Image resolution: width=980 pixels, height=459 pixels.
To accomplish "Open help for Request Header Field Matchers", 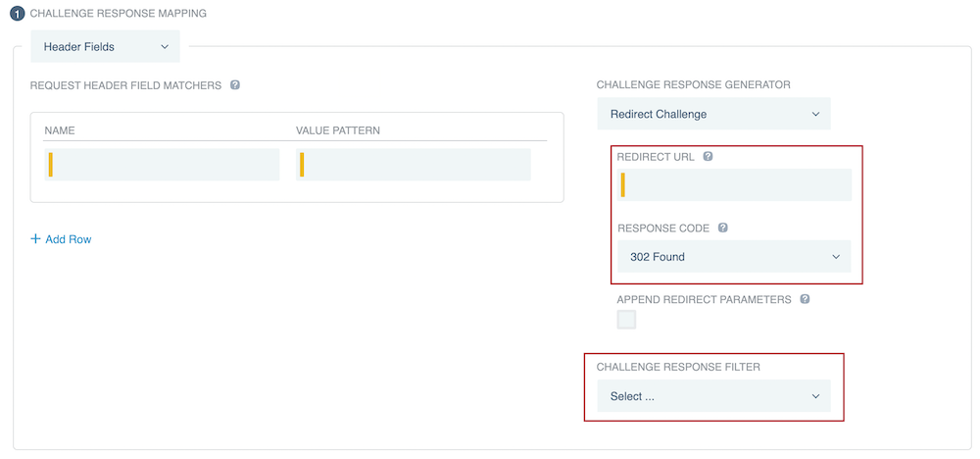I will coord(235,85).
